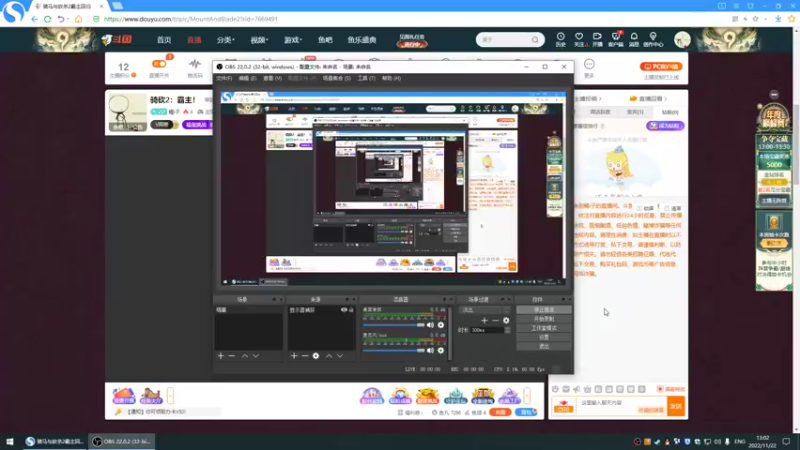Click the bottom button in OBS Controls panel
This screenshot has height=450, width=800.
544,346
